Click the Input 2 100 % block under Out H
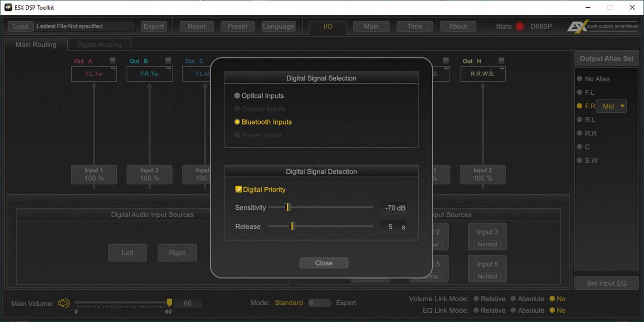The image size is (644, 322). (483, 175)
